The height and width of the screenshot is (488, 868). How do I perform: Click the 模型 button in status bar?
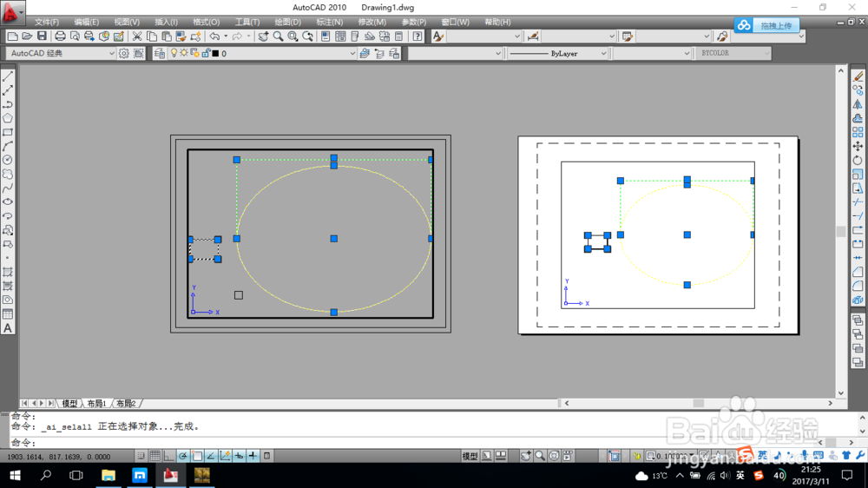point(470,456)
